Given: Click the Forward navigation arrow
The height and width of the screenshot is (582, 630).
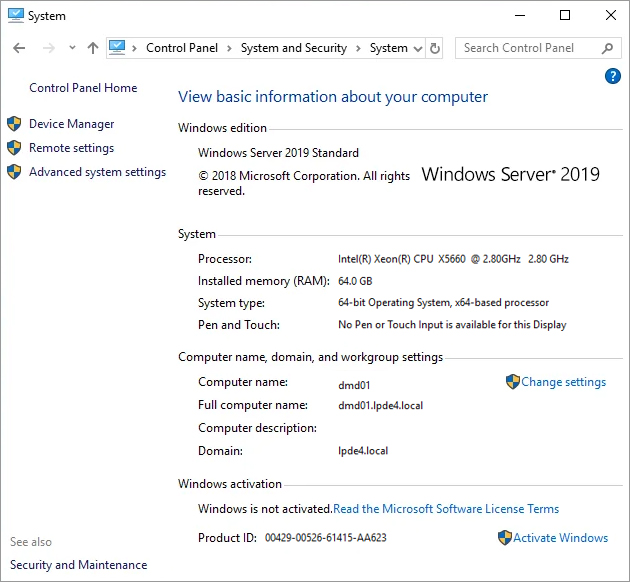Looking at the screenshot, I should pos(49,48).
